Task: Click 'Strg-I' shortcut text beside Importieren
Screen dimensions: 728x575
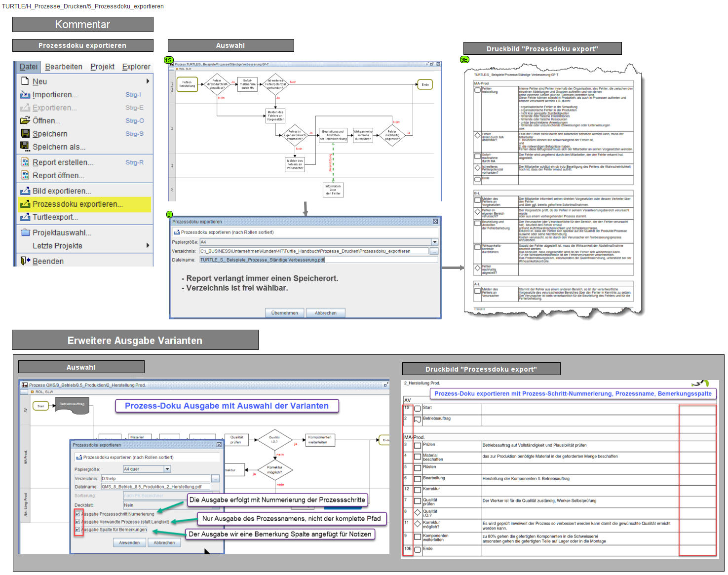Action: tap(133, 94)
